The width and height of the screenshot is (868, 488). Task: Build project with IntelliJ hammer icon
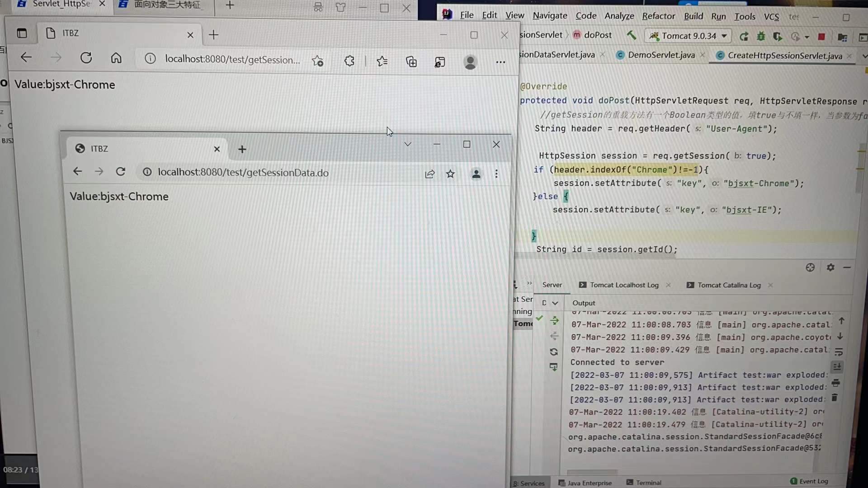pos(632,35)
